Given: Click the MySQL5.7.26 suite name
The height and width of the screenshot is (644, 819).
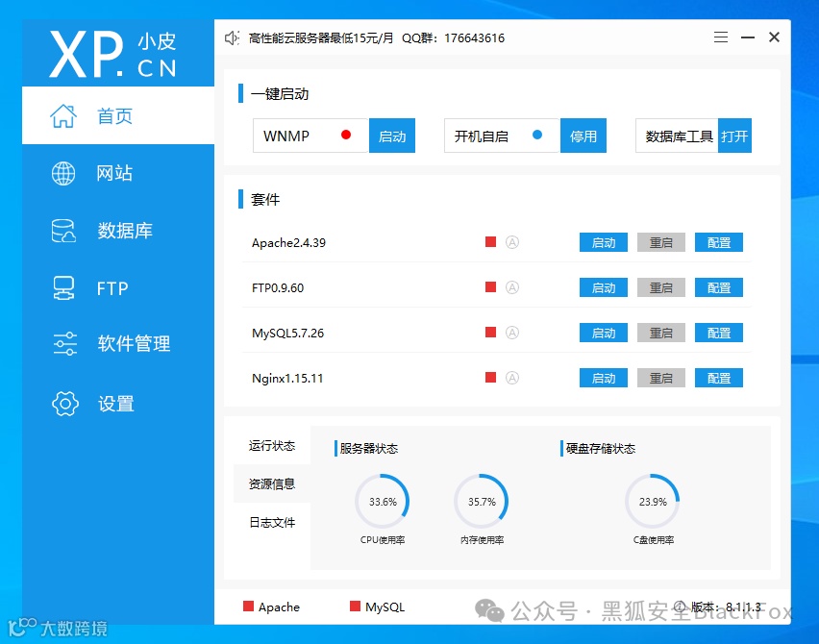Looking at the screenshot, I should [287, 334].
